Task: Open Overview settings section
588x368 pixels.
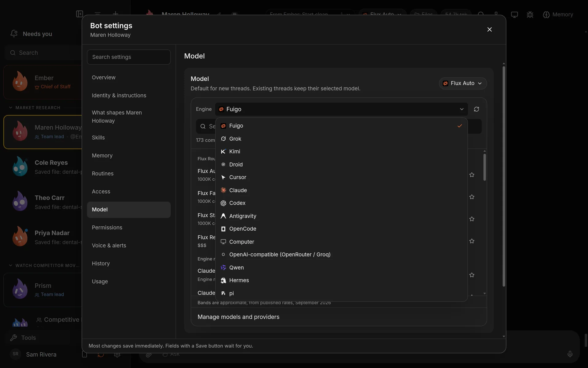Action: pyautogui.click(x=129, y=78)
